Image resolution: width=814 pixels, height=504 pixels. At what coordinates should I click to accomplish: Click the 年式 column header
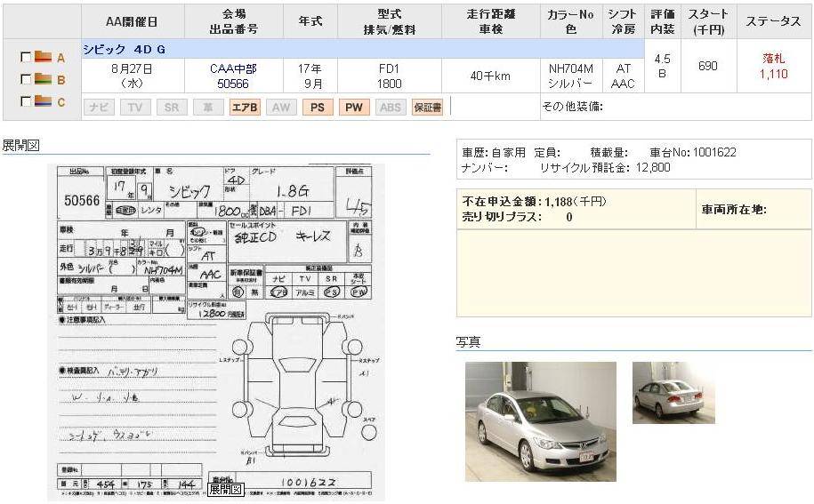[x=310, y=21]
